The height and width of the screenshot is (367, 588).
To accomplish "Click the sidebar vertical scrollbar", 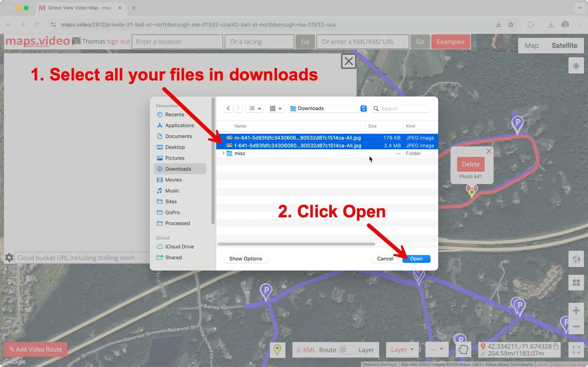I will [x=213, y=161].
